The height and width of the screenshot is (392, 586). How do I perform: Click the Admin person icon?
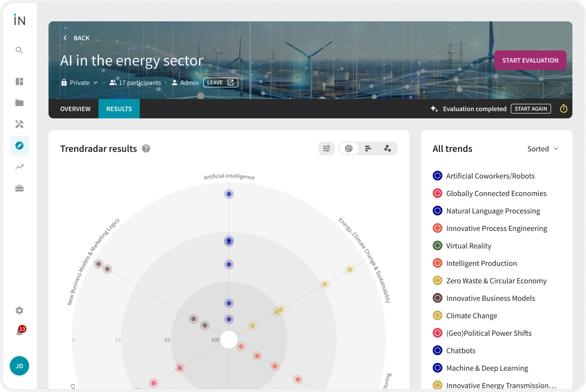pyautogui.click(x=175, y=82)
